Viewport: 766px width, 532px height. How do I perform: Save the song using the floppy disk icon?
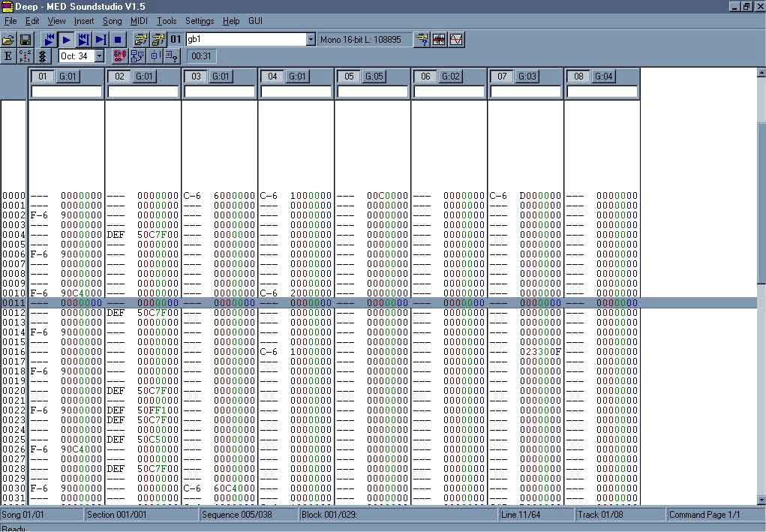click(26, 40)
